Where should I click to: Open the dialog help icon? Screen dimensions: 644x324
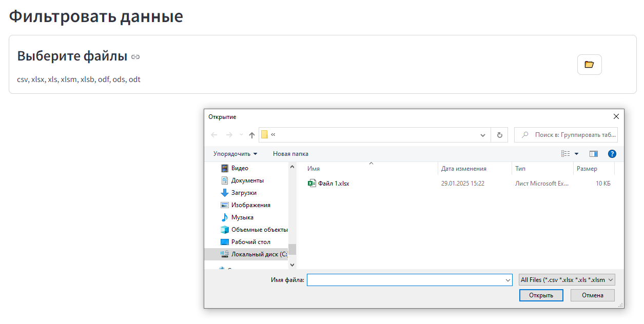click(612, 154)
